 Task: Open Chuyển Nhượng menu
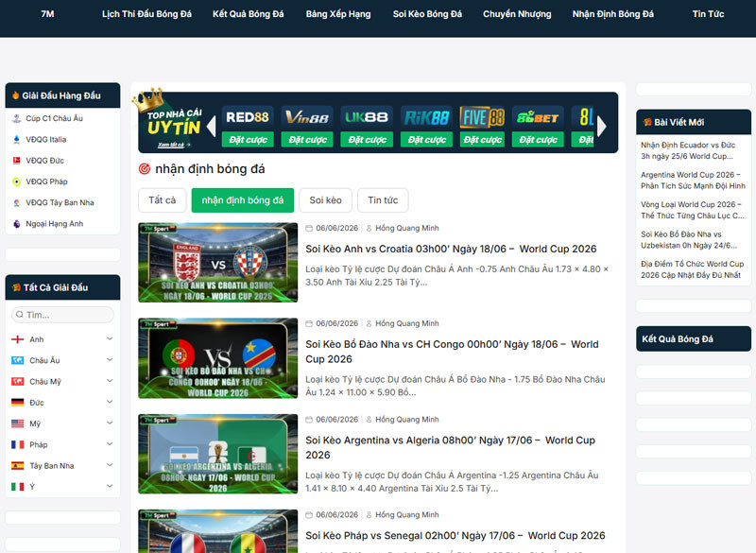tap(517, 14)
